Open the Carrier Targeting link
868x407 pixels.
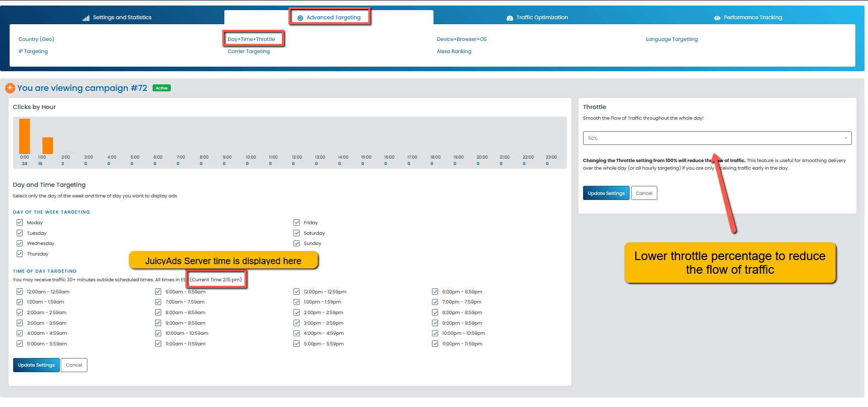coord(249,52)
